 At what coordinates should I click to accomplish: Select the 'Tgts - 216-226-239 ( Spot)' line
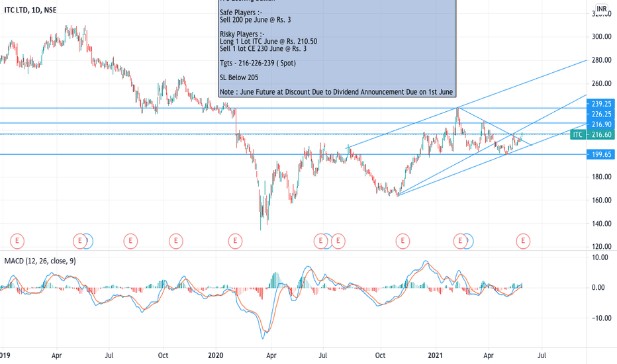(x=258, y=63)
